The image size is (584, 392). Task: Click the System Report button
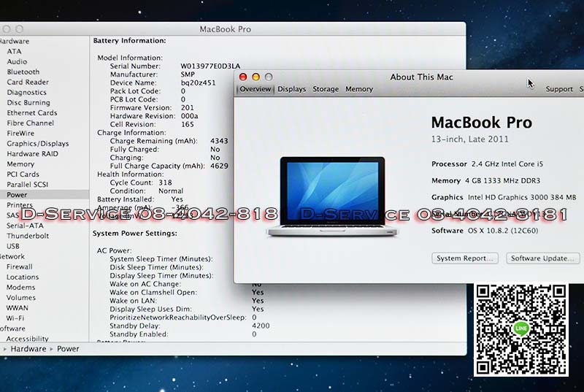point(465,258)
